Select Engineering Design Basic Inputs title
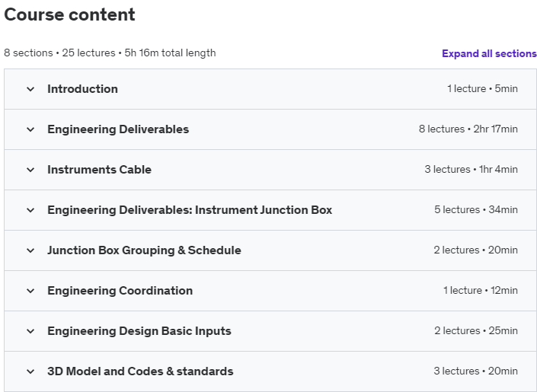537x392 pixels. tap(139, 331)
